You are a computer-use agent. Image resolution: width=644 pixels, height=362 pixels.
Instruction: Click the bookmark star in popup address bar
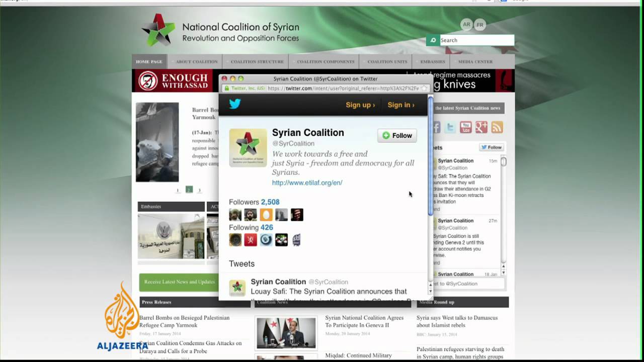pos(424,88)
